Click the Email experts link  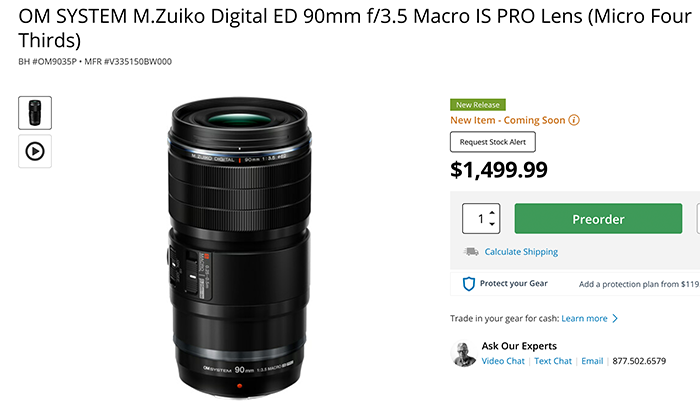click(593, 361)
